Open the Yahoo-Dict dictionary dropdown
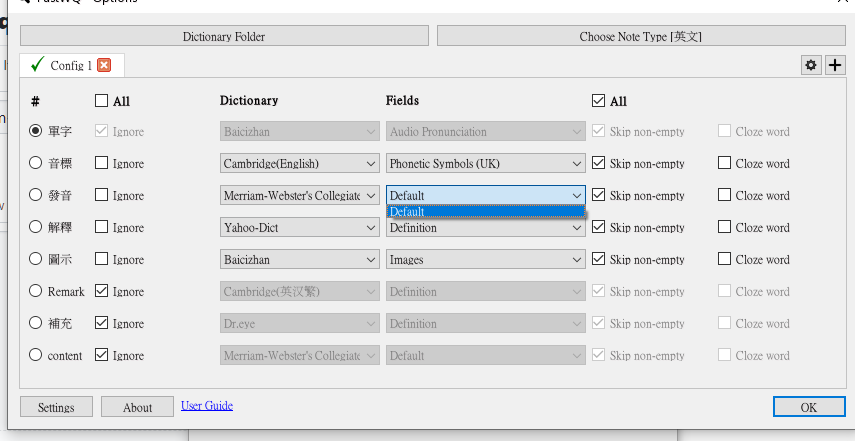Image resolution: width=855 pixels, height=441 pixels. (300, 227)
